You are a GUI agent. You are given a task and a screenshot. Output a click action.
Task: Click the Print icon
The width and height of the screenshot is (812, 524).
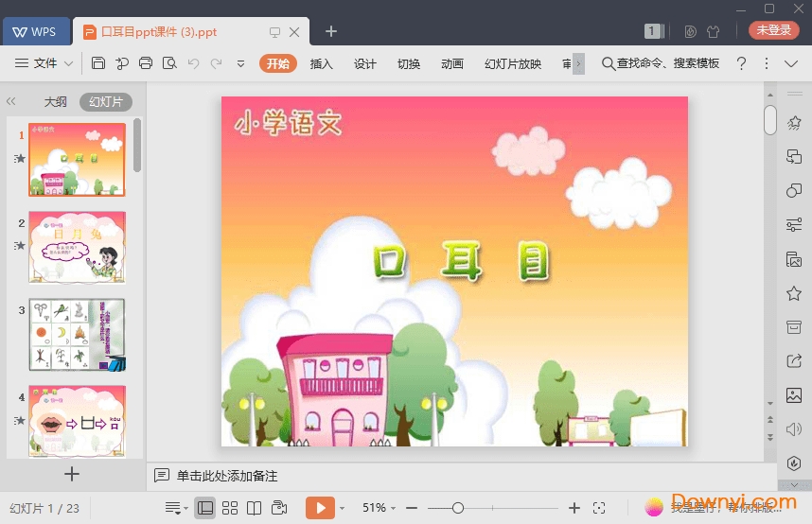click(146, 63)
